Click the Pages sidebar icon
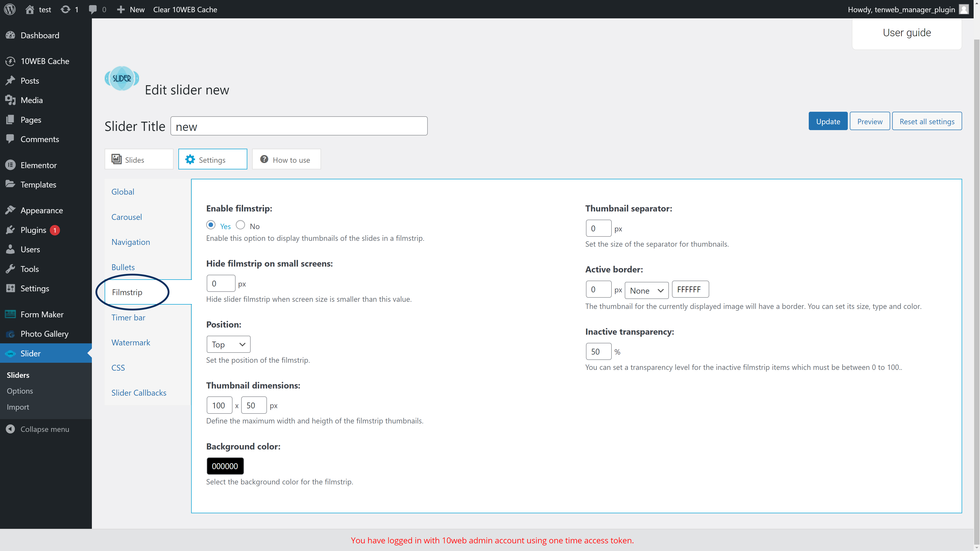The image size is (980, 551). pos(10,119)
